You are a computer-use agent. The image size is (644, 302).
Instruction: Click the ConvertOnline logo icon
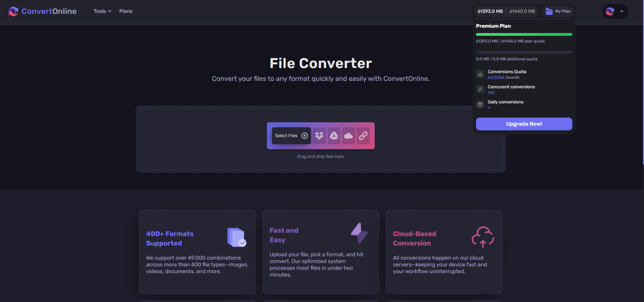click(x=13, y=11)
